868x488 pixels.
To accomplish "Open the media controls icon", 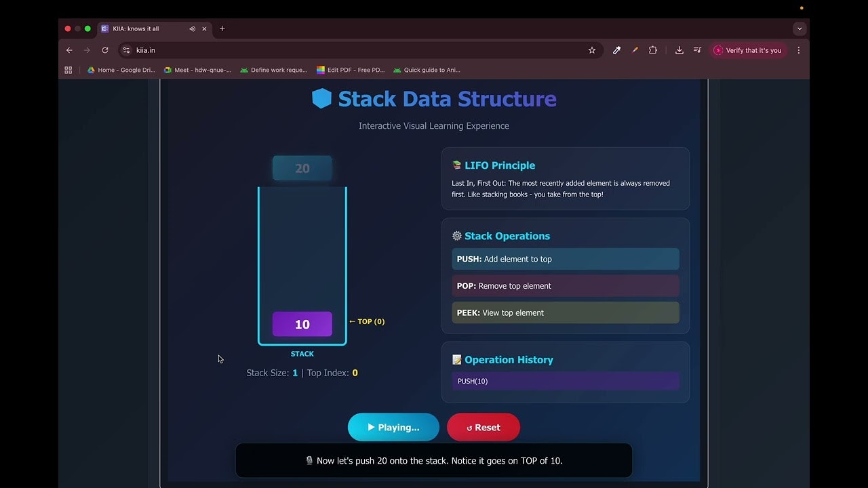I will click(x=697, y=50).
